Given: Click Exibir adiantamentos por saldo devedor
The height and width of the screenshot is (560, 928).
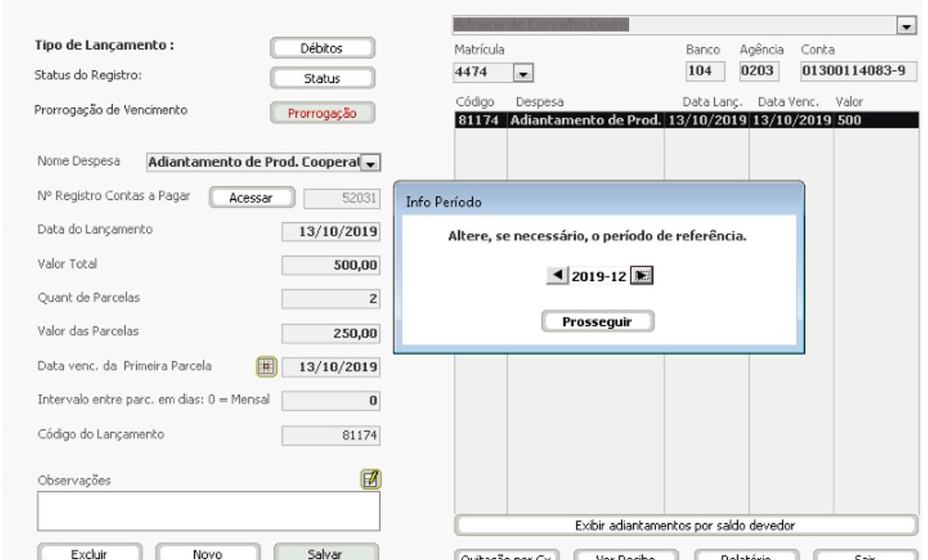Looking at the screenshot, I should [685, 525].
